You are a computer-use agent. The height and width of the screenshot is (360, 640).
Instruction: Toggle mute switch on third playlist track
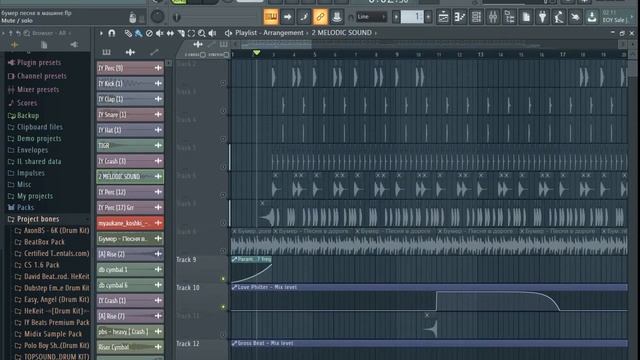click(223, 139)
